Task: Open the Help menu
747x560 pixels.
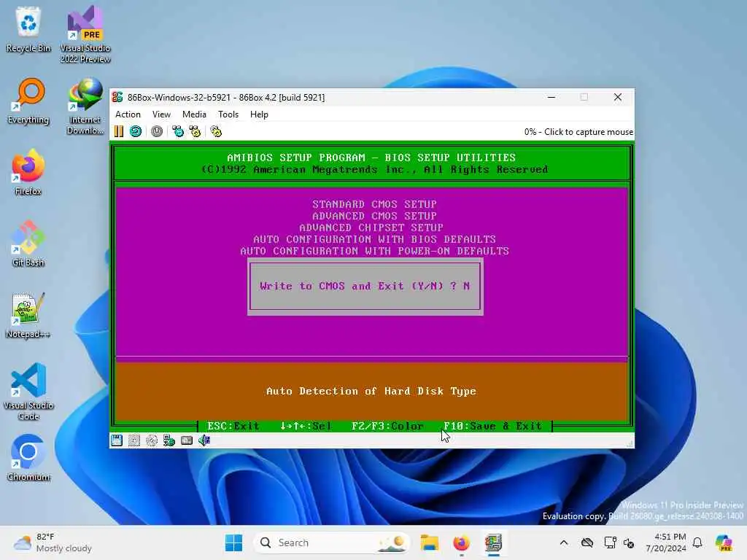Action: [x=259, y=114]
